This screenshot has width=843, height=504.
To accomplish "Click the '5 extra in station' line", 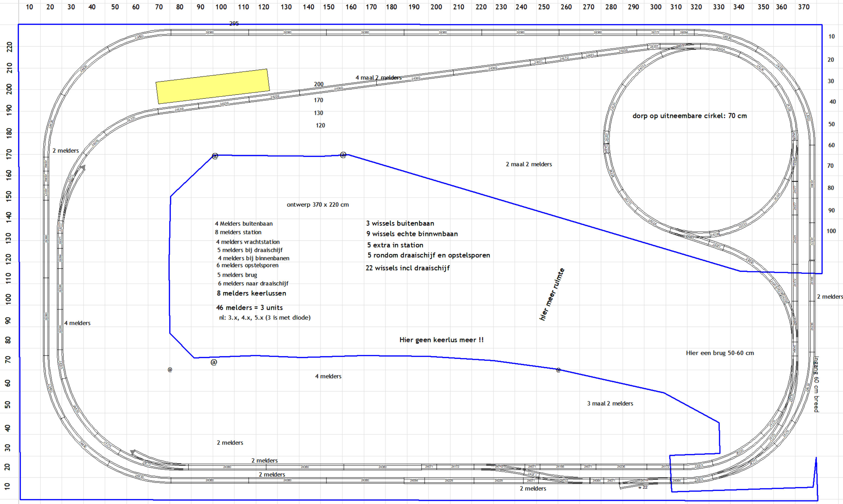I will 395,245.
